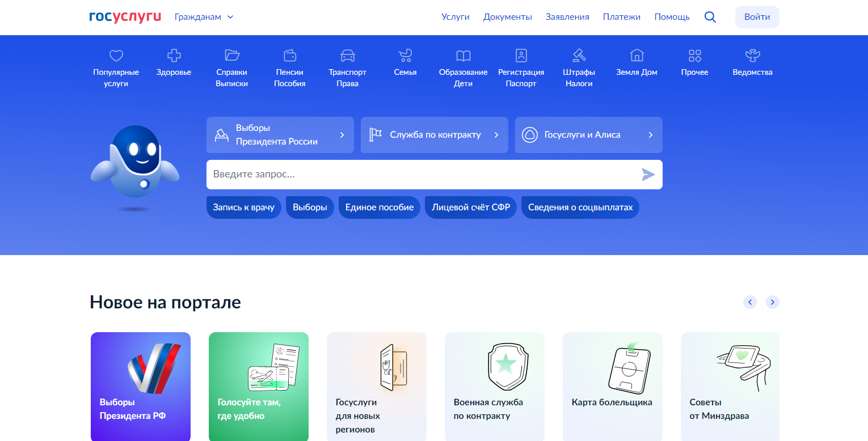Show next items in Новое на портале
The image size is (868, 441).
[773, 302]
